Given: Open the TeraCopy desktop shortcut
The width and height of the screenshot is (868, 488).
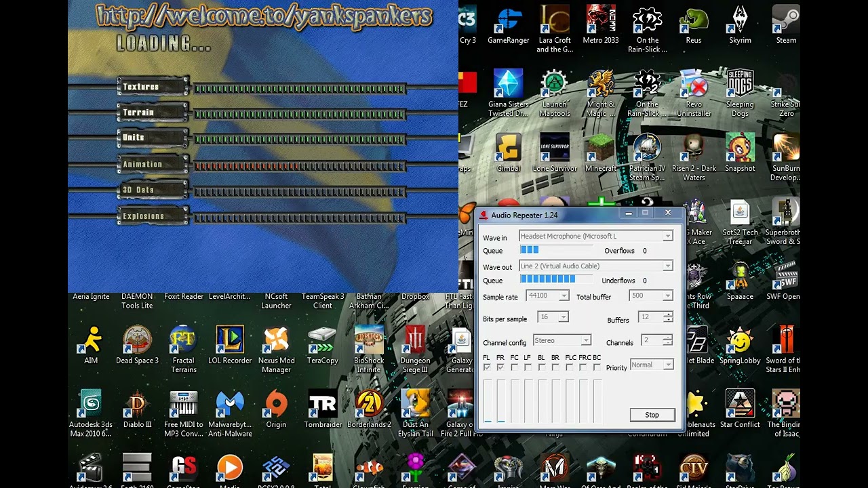Looking at the screenshot, I should click(322, 345).
